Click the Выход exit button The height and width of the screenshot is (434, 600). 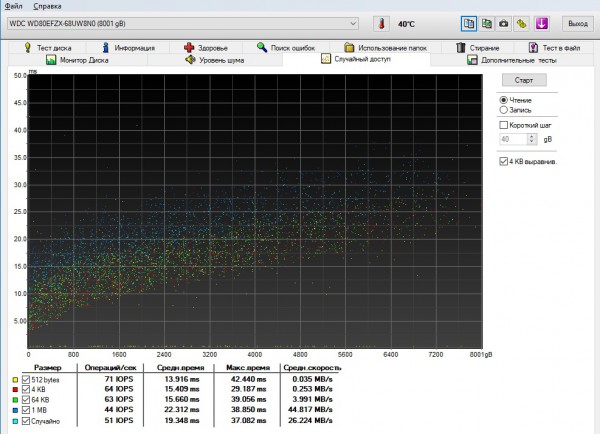coord(578,24)
